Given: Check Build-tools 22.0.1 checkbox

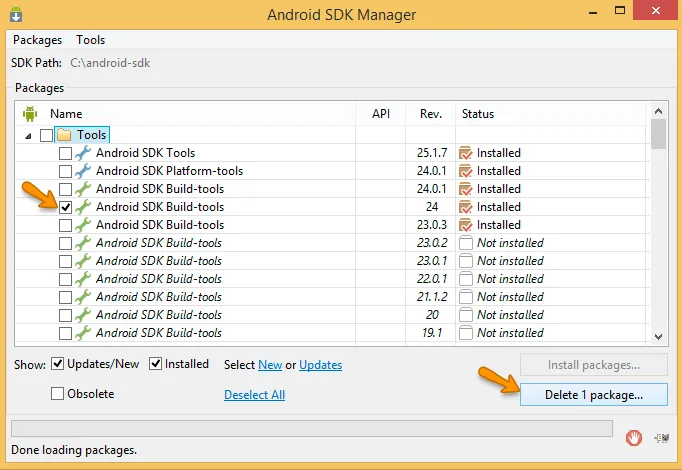Looking at the screenshot, I should 65,279.
